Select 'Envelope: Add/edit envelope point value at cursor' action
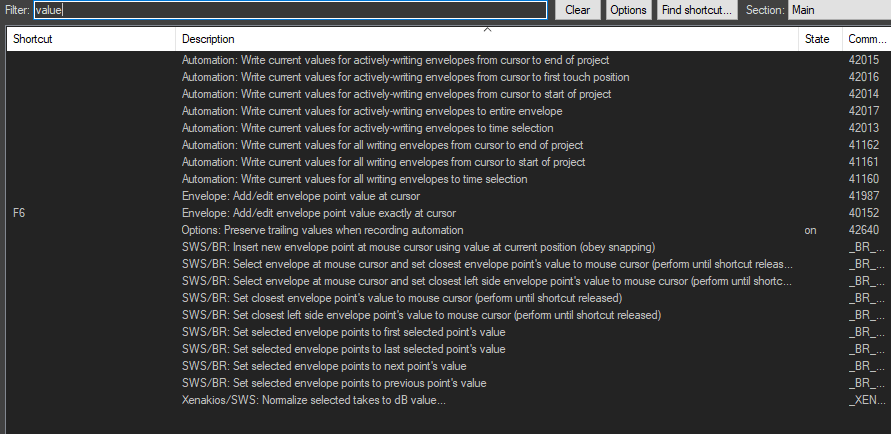 coord(300,196)
